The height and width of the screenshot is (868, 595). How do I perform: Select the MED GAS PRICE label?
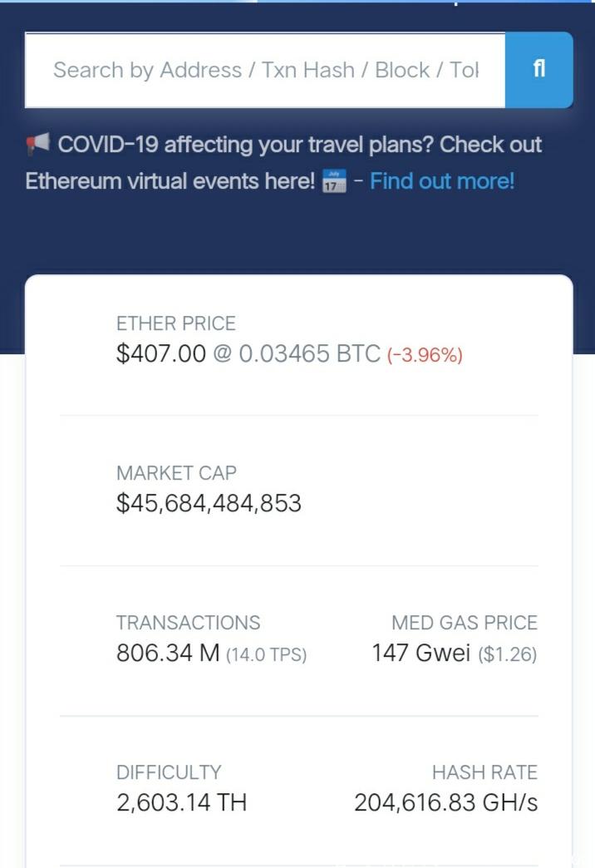465,623
